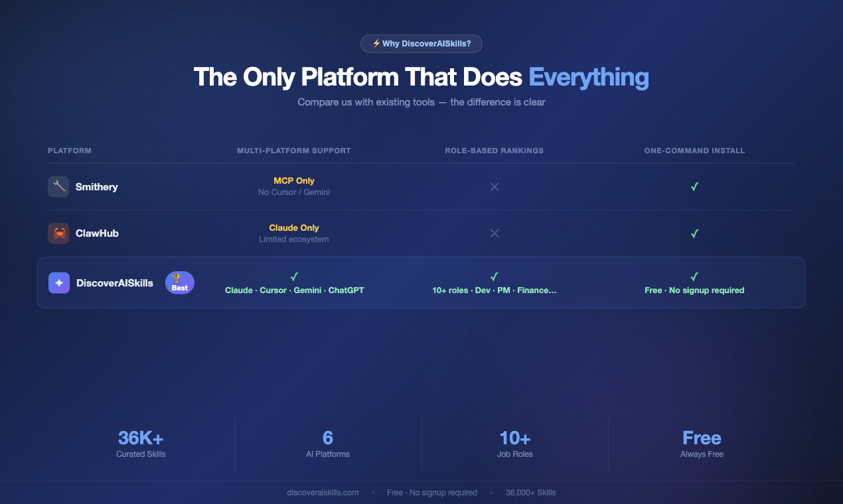
Task: Click the No Cursor / Gemini note
Action: pyautogui.click(x=294, y=192)
